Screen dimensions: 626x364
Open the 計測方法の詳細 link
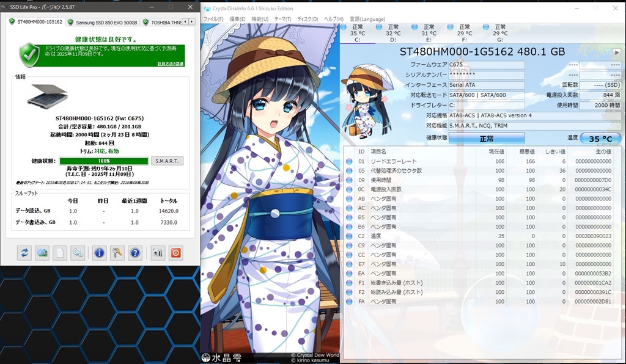coord(171,64)
